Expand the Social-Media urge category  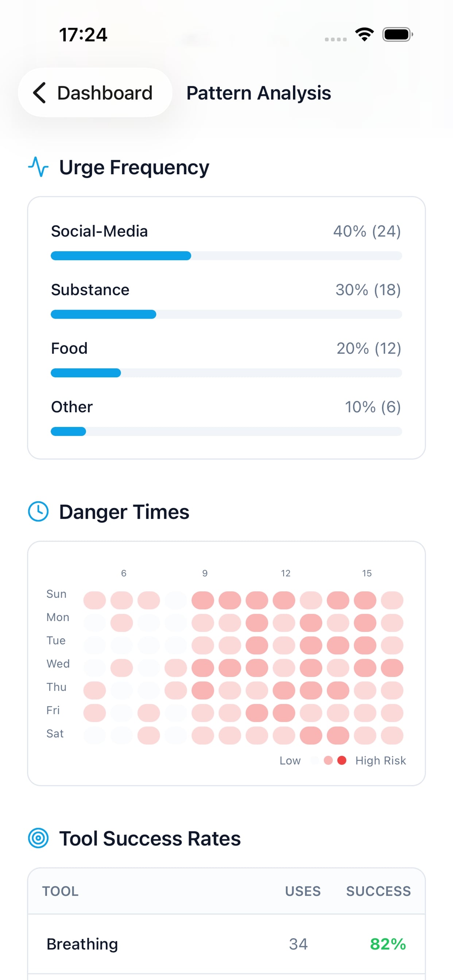pyautogui.click(x=99, y=231)
